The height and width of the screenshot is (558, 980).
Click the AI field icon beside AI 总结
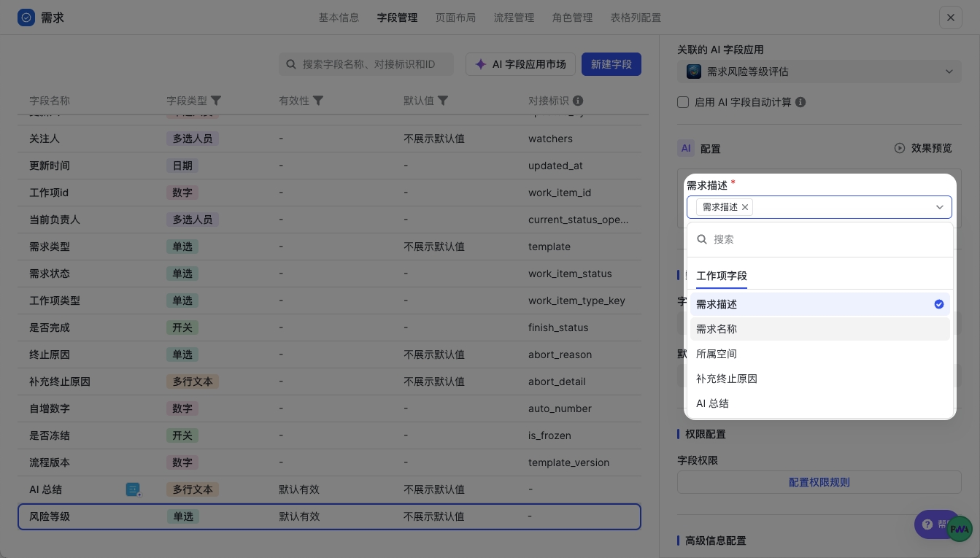click(x=134, y=489)
